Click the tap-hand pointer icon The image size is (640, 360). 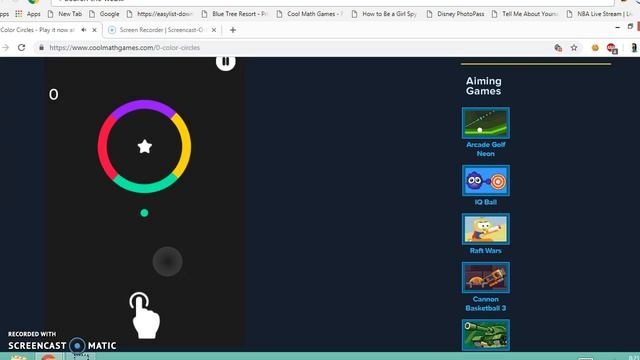[x=144, y=315]
